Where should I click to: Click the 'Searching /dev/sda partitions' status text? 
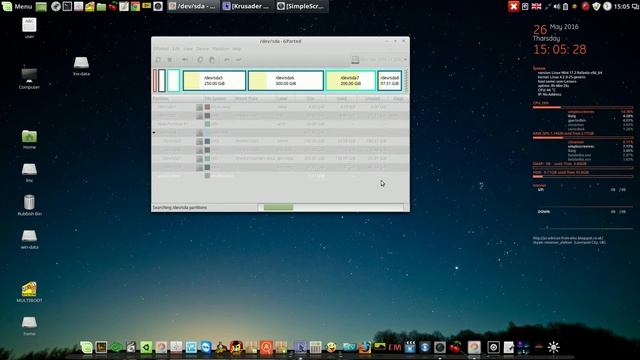[180, 207]
